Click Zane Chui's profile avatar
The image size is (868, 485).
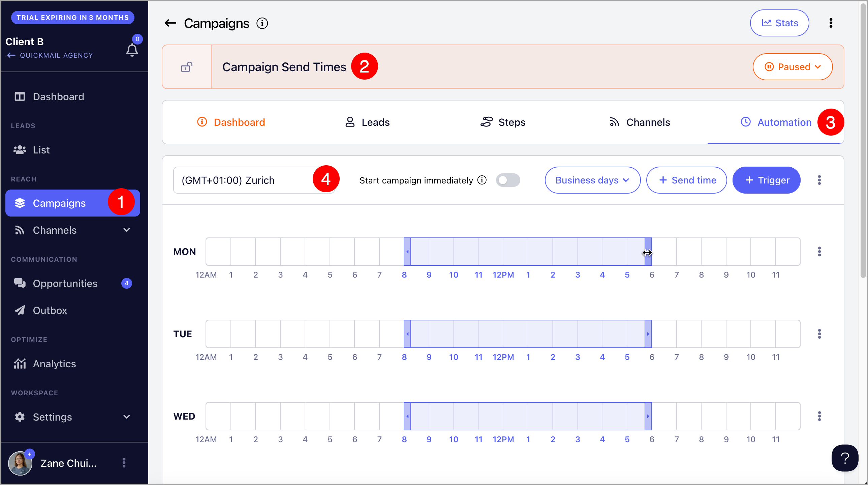(20, 463)
